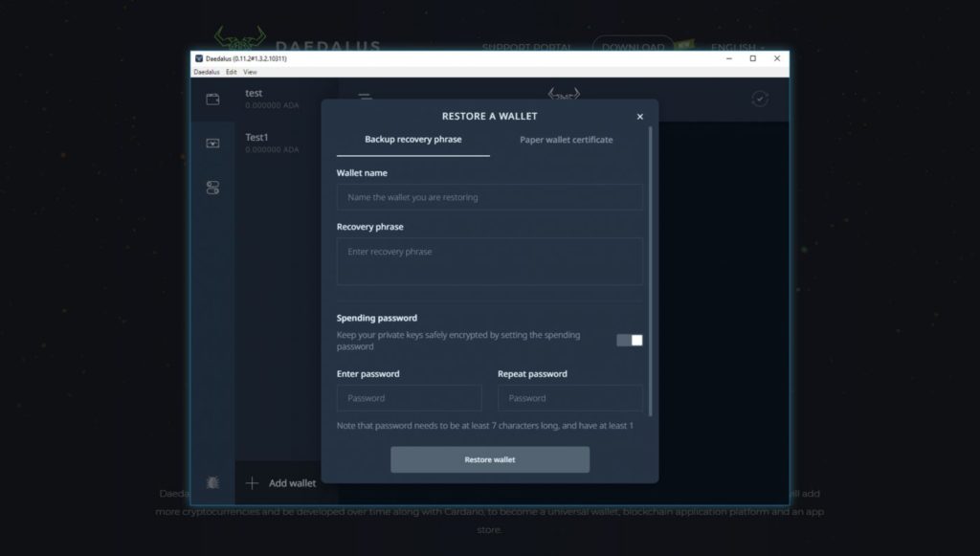Viewport: 980px width, 556px height.
Task: Open the paper wallet certificate sidebar icon
Action: 212,143
